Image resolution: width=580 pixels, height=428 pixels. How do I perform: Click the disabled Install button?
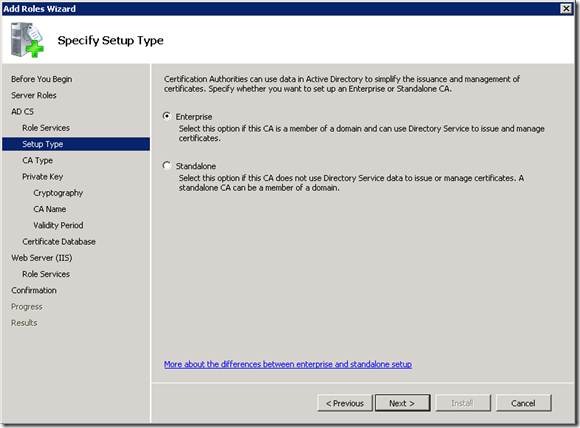[x=463, y=403]
